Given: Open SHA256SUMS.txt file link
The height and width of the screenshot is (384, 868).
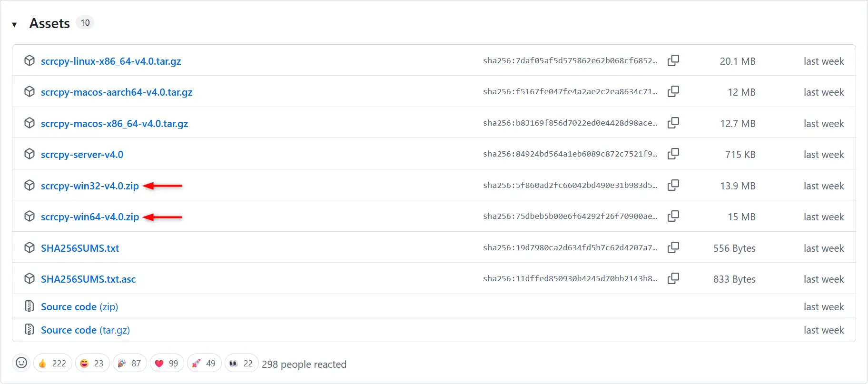Looking at the screenshot, I should [x=80, y=248].
